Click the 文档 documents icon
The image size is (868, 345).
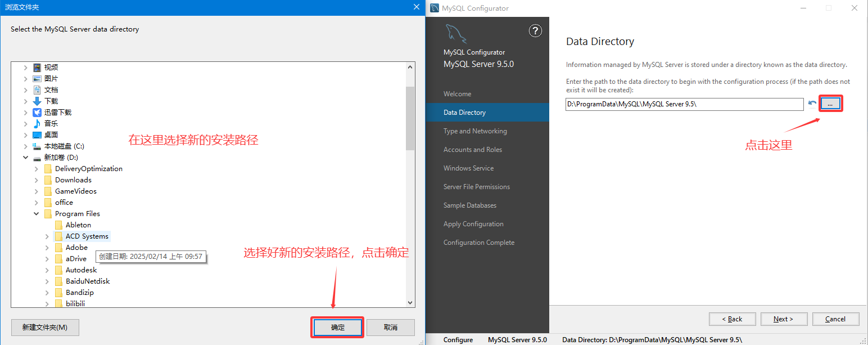(37, 90)
